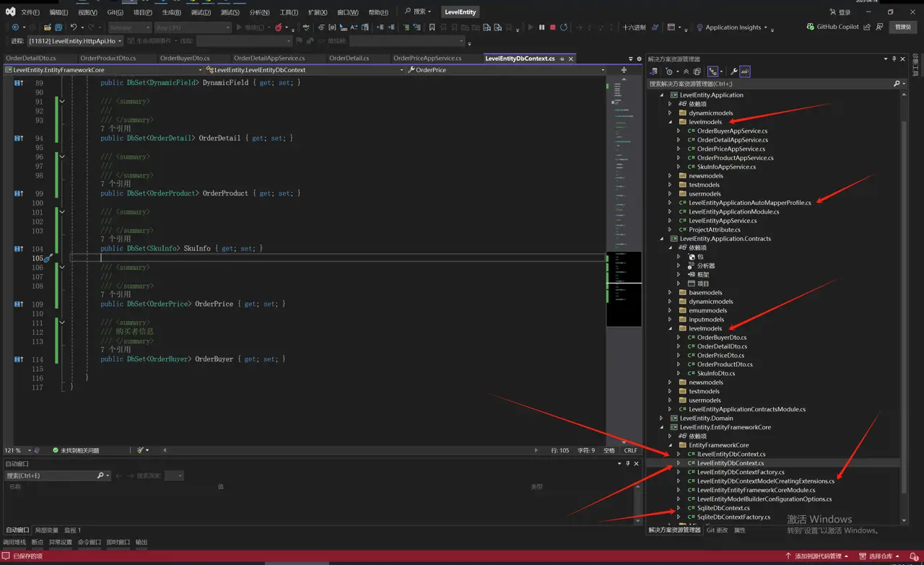Expand the newsmodels folder under LevelEntity.Application

671,176
